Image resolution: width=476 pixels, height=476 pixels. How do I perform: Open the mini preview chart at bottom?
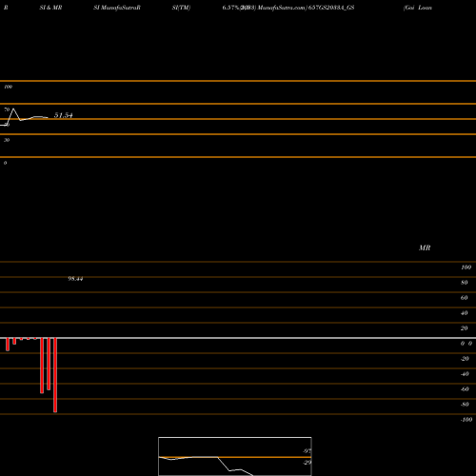pyautogui.click(x=235, y=456)
